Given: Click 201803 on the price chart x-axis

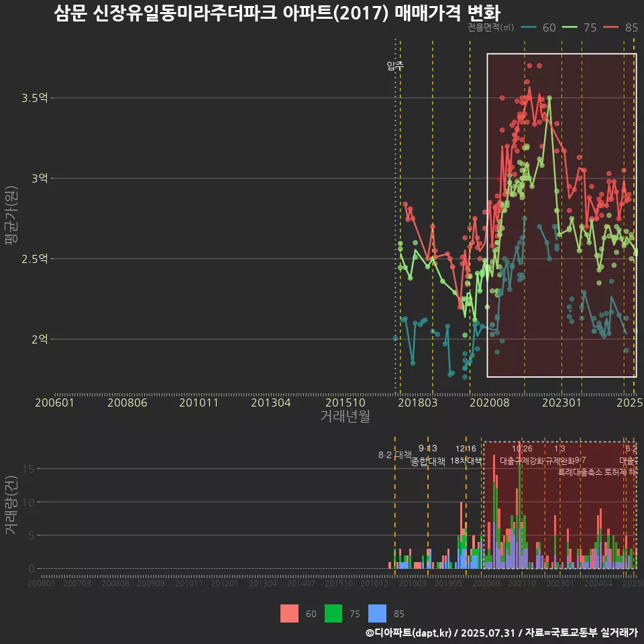Looking at the screenshot, I should coord(418,402).
